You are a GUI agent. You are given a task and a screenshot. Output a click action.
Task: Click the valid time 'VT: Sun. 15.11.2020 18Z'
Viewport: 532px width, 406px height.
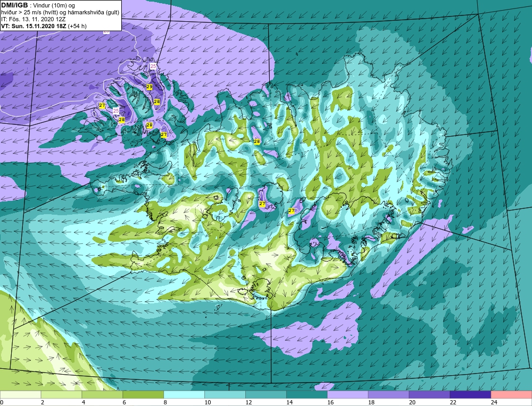point(34,26)
